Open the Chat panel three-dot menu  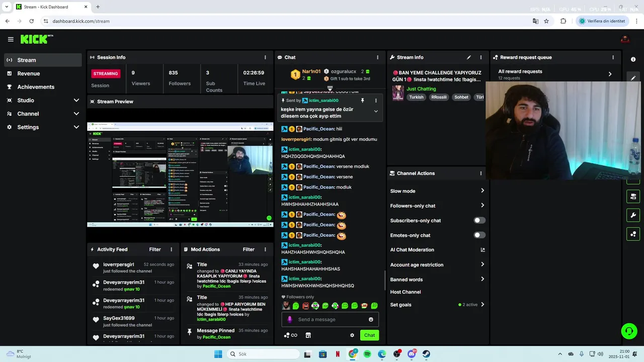[377, 57]
